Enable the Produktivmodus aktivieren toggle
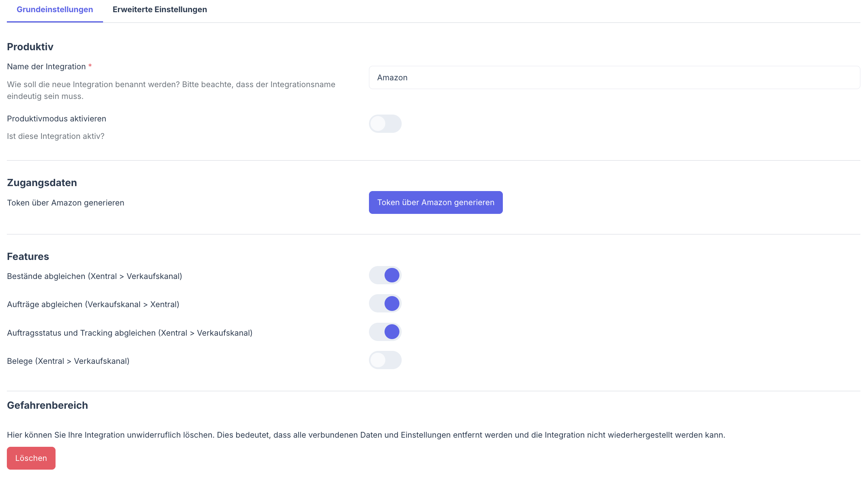The image size is (868, 478). coord(385,124)
